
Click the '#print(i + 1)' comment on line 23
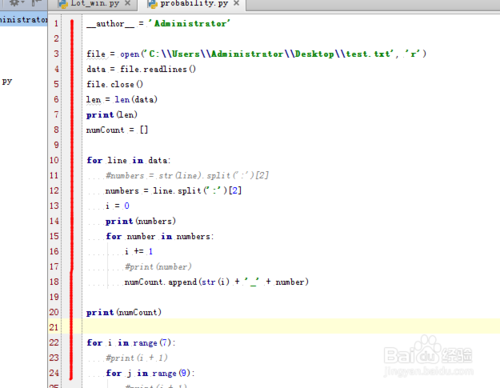coord(136,358)
